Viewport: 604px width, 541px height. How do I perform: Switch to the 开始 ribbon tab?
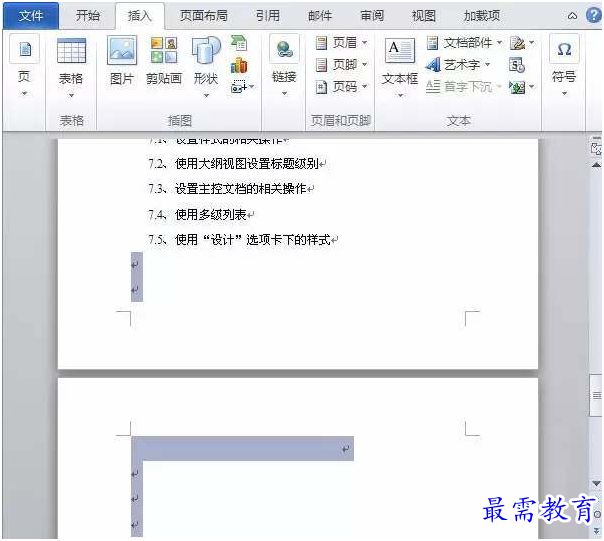click(x=88, y=16)
